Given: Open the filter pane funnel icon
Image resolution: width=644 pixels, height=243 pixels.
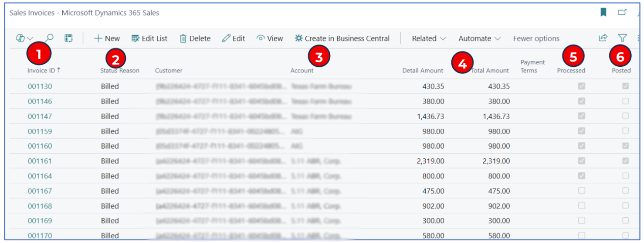Looking at the screenshot, I should click(x=622, y=38).
